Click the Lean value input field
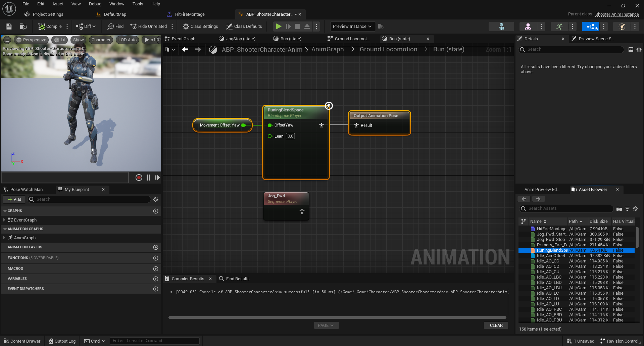 coord(290,136)
